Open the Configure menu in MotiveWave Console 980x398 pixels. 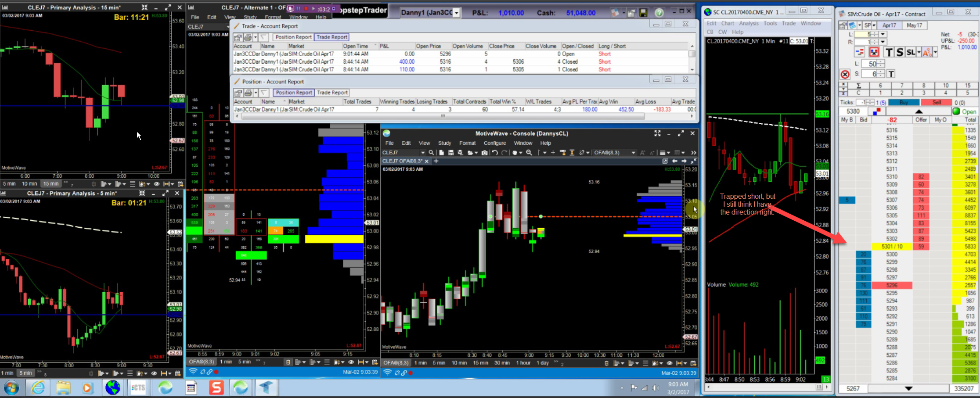[x=495, y=143]
